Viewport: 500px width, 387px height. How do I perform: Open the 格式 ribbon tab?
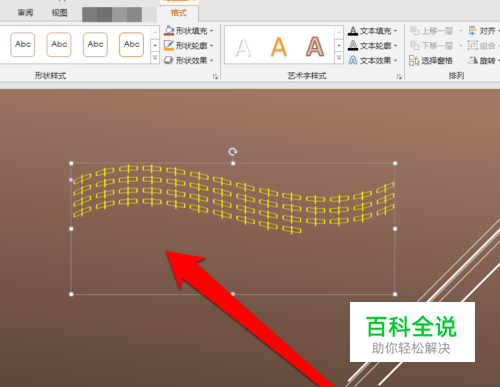tap(178, 13)
